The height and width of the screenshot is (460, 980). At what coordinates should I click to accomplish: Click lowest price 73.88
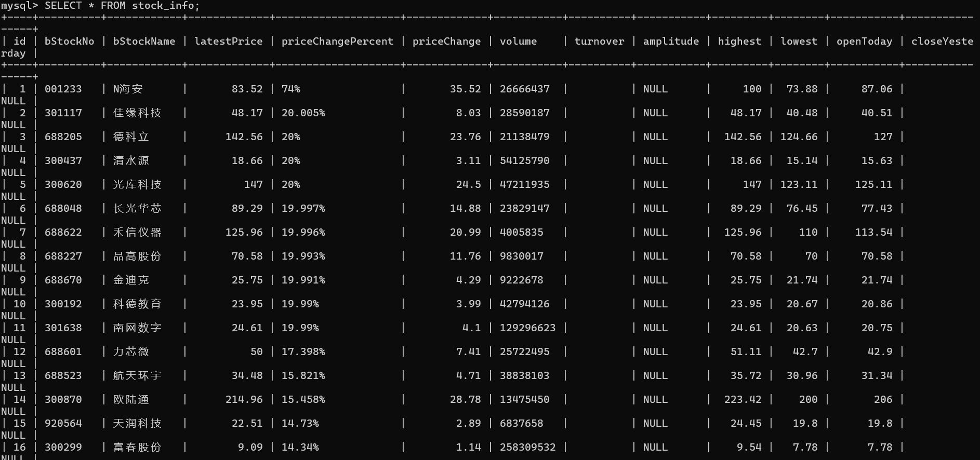[x=802, y=89]
